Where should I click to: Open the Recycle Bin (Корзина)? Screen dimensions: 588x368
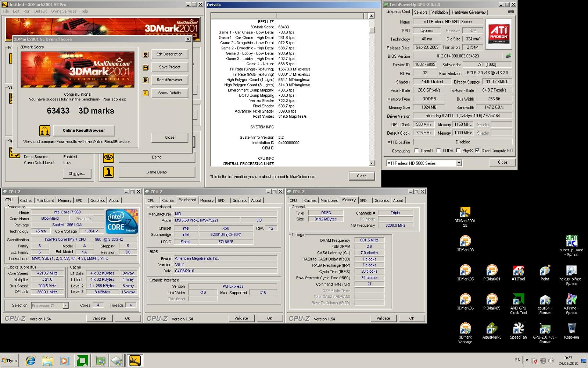click(x=571, y=331)
